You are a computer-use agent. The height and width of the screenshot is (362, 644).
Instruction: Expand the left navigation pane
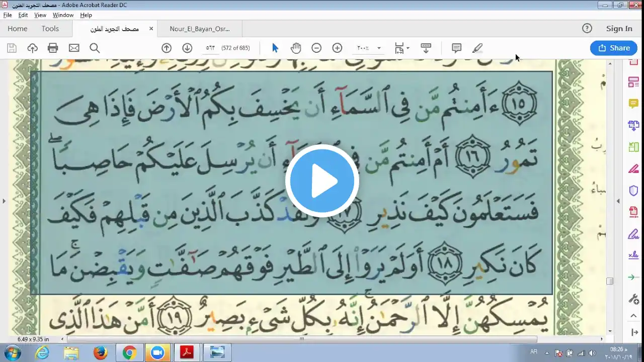pyautogui.click(x=4, y=201)
